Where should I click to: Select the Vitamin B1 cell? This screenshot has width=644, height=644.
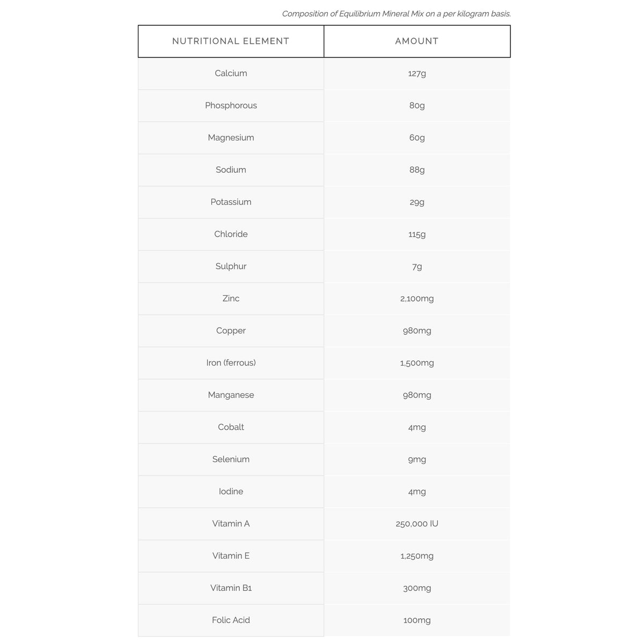point(231,589)
